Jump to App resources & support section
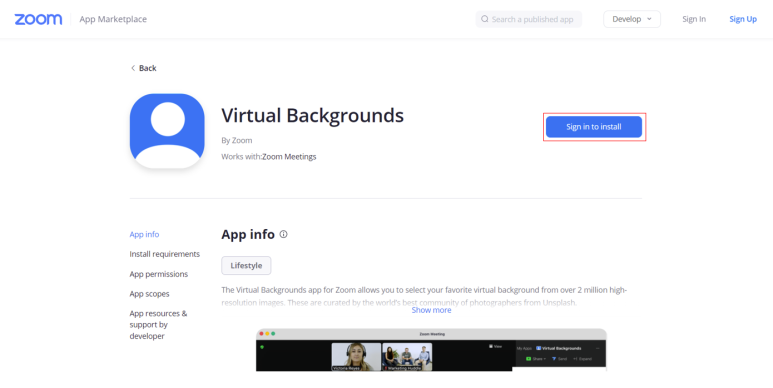Screen dimensions: 773x388 [x=158, y=324]
